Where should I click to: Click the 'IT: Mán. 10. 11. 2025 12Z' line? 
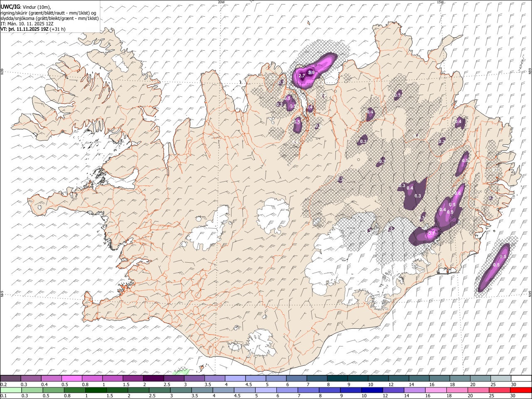[x=27, y=24]
